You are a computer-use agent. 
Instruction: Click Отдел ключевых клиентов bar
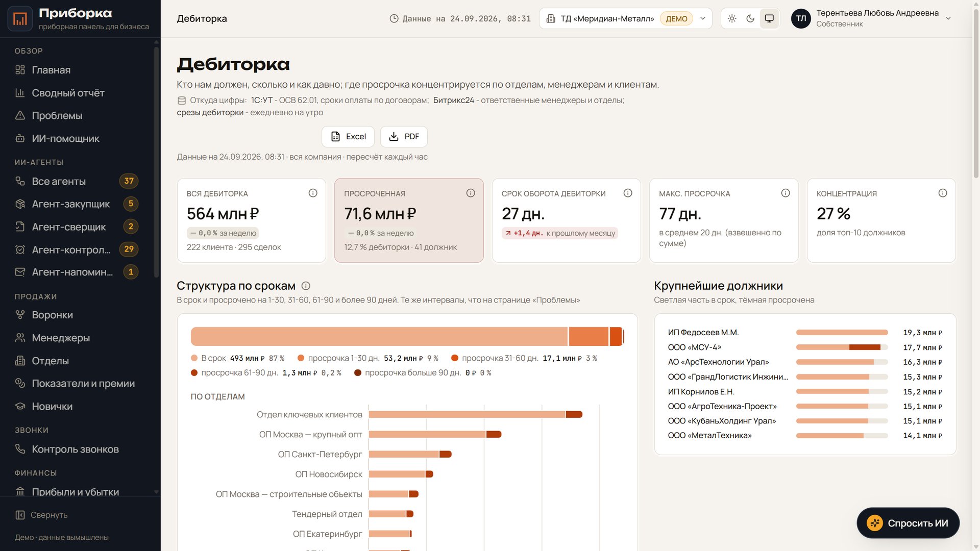475,414
